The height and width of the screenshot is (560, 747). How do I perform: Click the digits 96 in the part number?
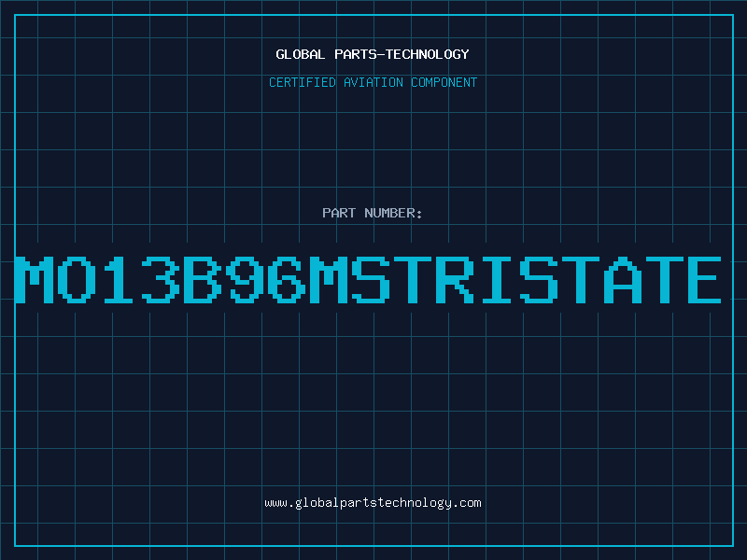tap(266, 279)
